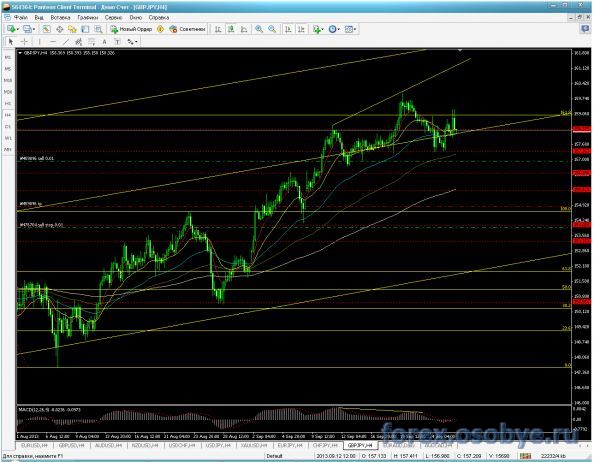
Task: Click the chart shift triangle marker
Action: (460, 50)
